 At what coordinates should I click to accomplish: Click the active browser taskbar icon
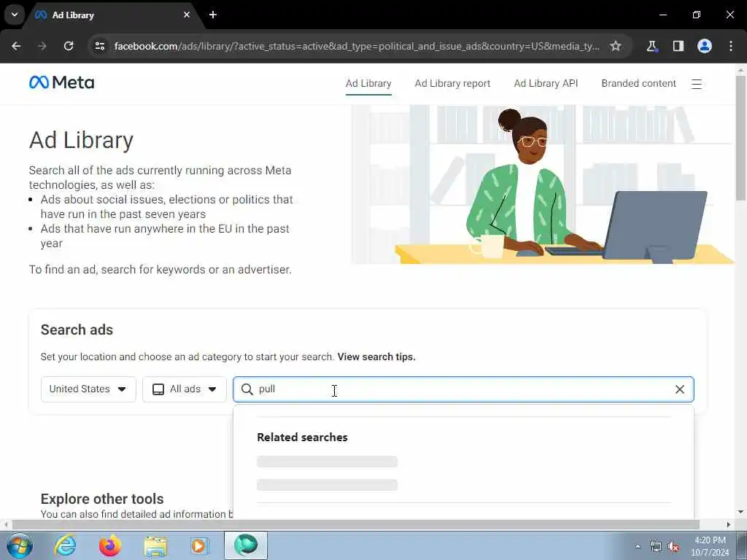(245, 545)
